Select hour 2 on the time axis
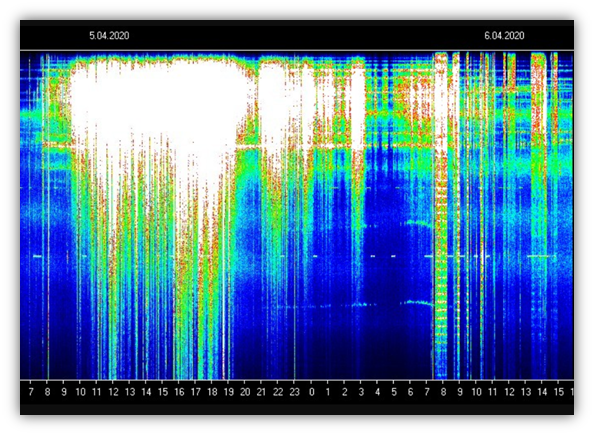 (x=344, y=392)
